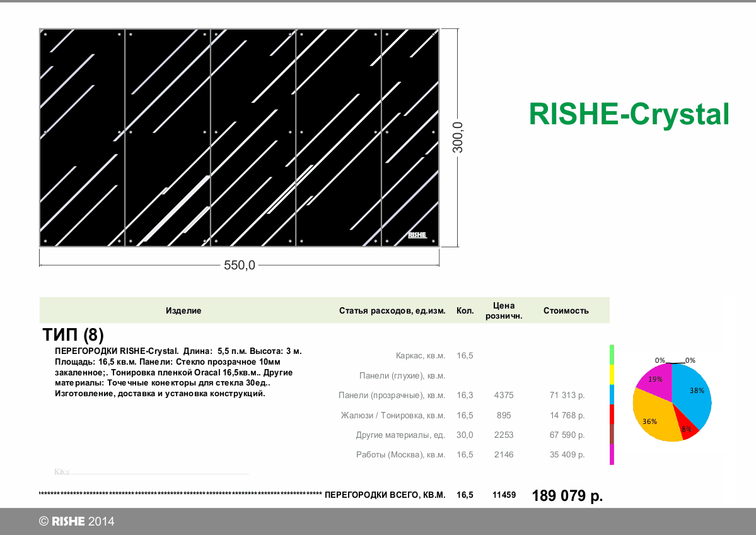This screenshot has width=756, height=535.
Task: Click the Изделие column header
Action: click(x=183, y=310)
